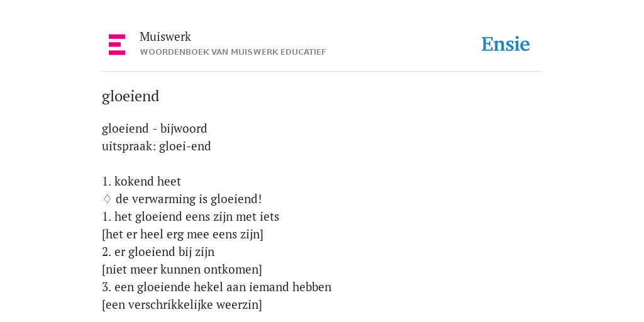This screenshot has height=322, width=644.
Task: Click '[een verschrikkelijke weerzin]' explanation
Action: (x=182, y=305)
